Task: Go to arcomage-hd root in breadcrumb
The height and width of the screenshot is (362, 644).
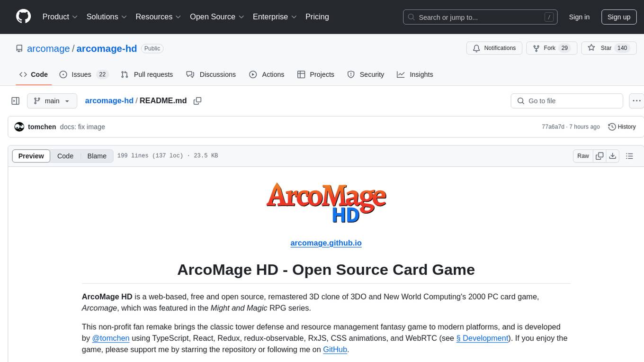Action: (109, 100)
